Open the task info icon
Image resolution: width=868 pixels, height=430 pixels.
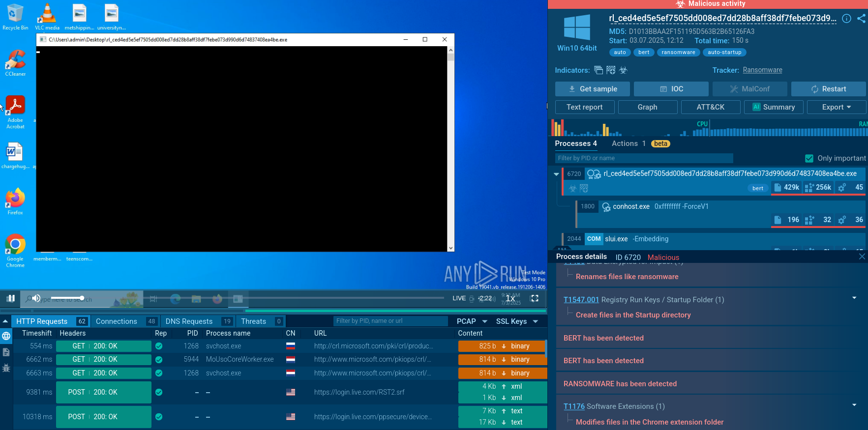pos(846,19)
